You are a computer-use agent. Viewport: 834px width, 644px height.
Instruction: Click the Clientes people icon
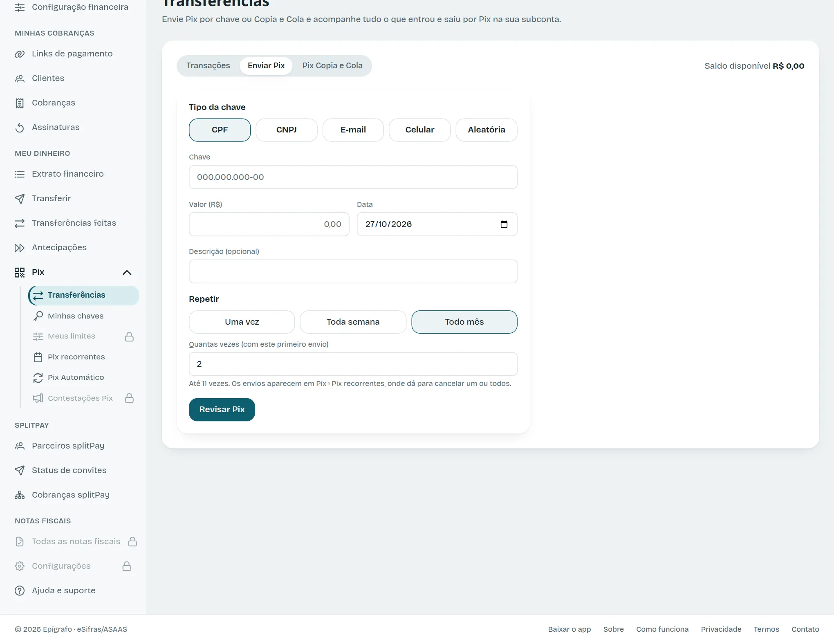(20, 79)
